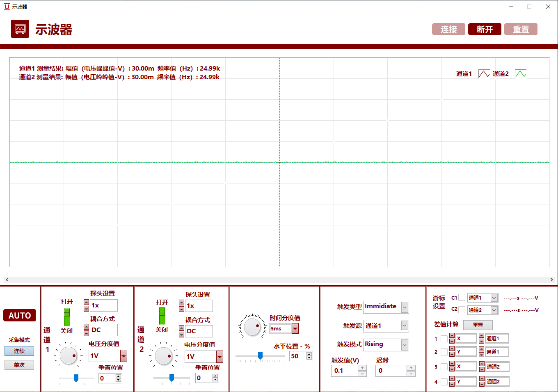Click the plus button for 触发值(V)
The width and height of the screenshot is (558, 392).
pos(362,368)
